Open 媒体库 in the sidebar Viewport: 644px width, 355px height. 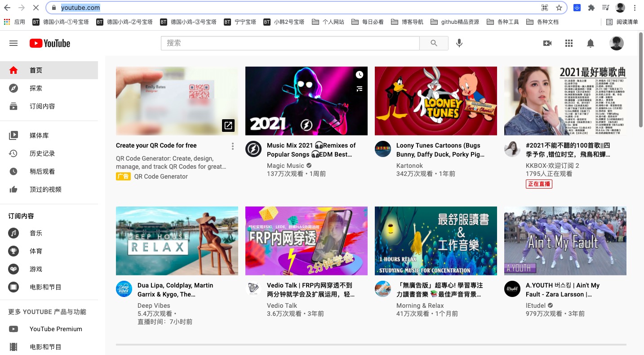coord(49,135)
